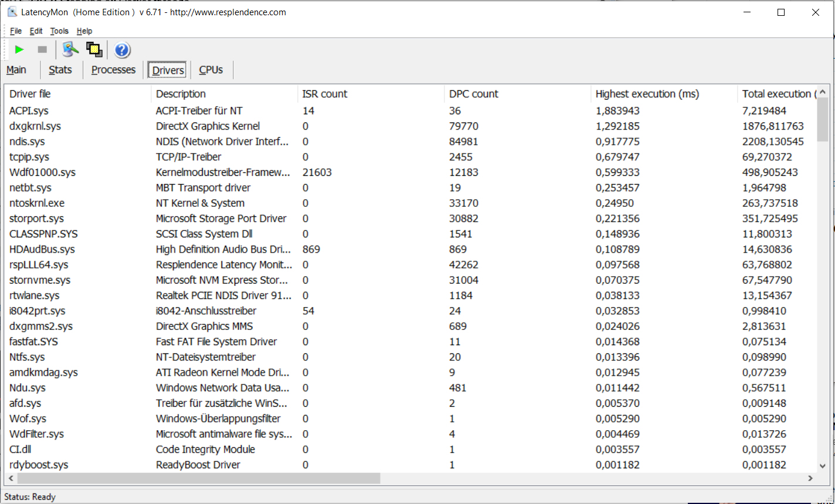Screen dimensions: 835x504
Task: Select the CI.dll row
Action: click(x=410, y=449)
